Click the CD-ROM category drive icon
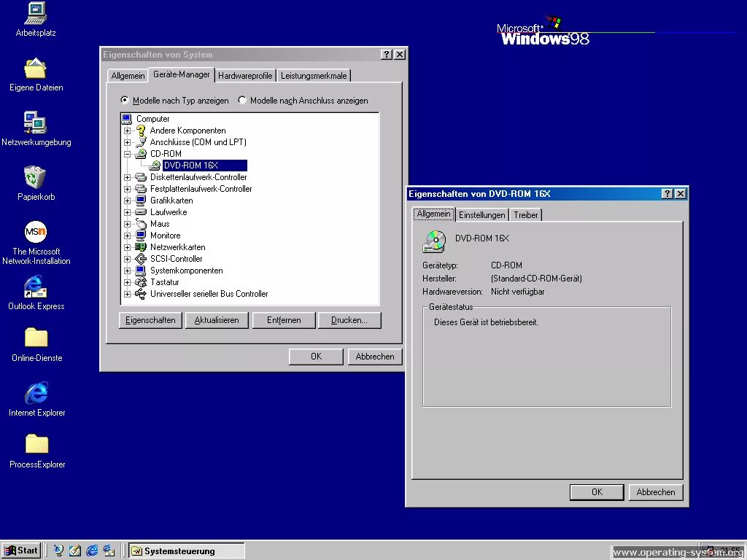This screenshot has width=747, height=560. pyautogui.click(x=141, y=153)
